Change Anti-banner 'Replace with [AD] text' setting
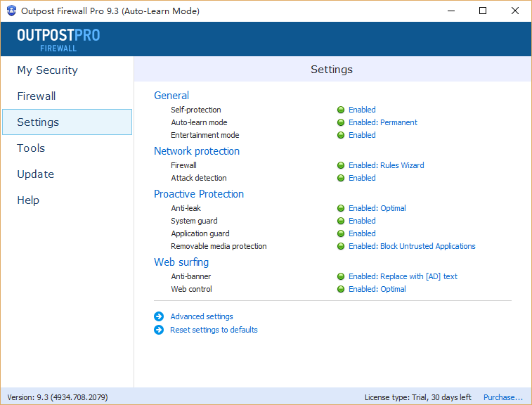The height and width of the screenshot is (405, 532). pos(403,276)
